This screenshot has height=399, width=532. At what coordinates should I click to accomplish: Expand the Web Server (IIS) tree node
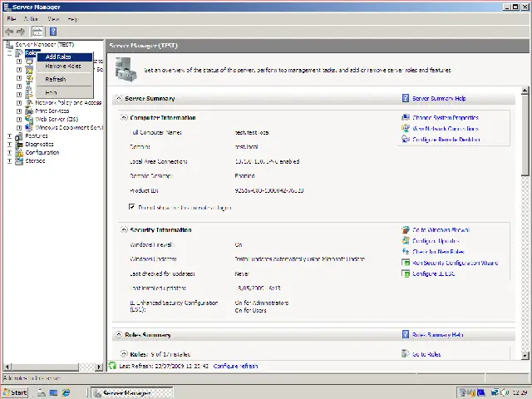19,120
